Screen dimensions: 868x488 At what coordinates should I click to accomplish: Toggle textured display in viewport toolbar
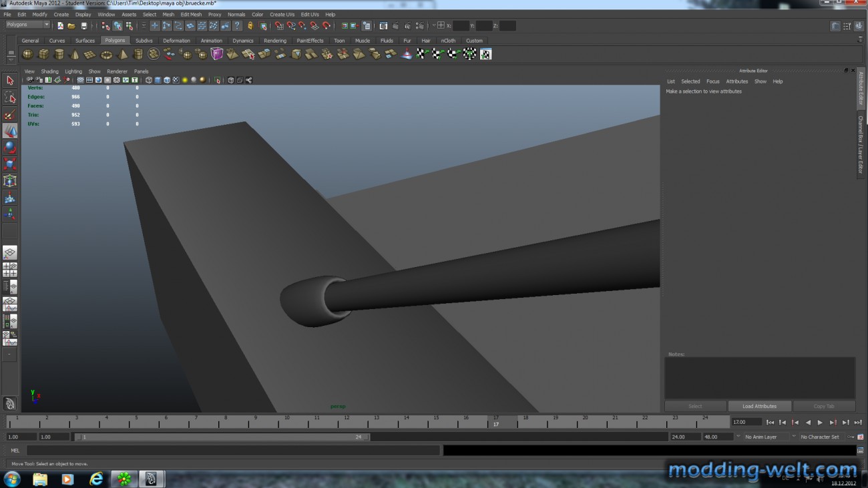click(176, 80)
